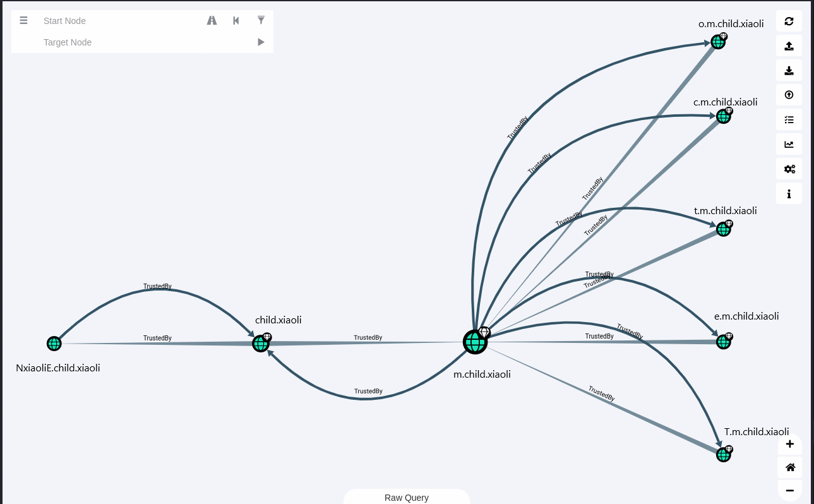Click the e.m.child.xiaoli label text

(746, 316)
